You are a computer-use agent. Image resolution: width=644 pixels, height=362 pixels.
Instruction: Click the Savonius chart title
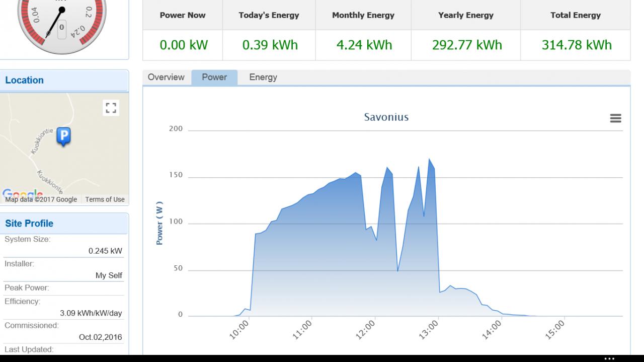(386, 117)
